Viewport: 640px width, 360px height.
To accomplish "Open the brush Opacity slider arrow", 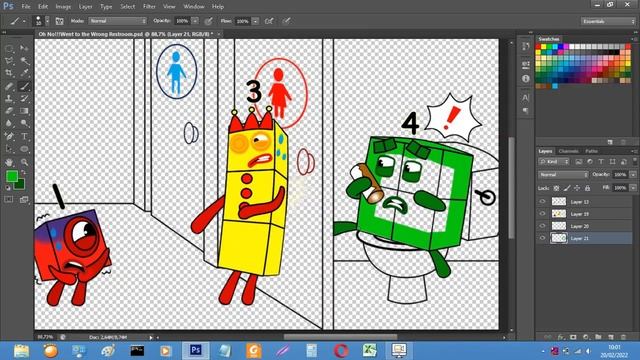I will (195, 21).
